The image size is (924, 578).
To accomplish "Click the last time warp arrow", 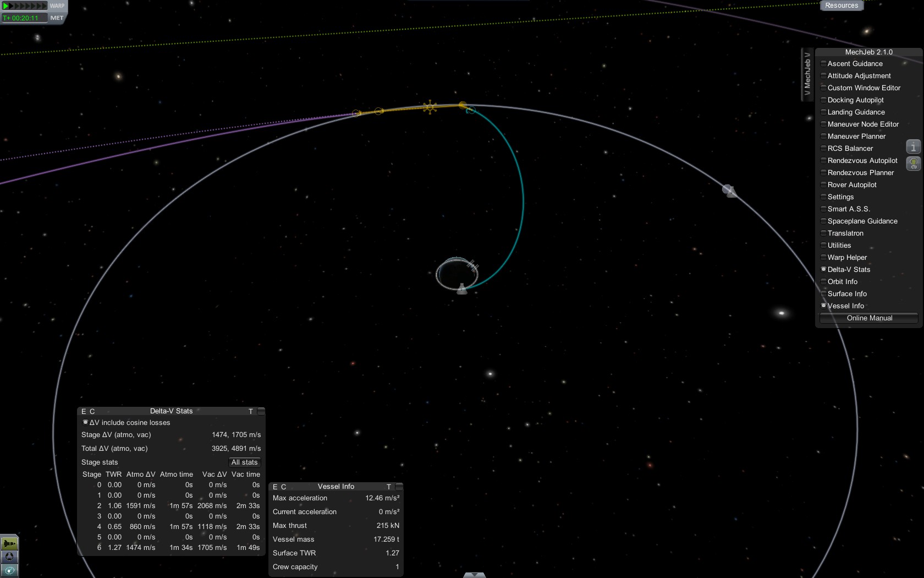I will pyautogui.click(x=45, y=6).
